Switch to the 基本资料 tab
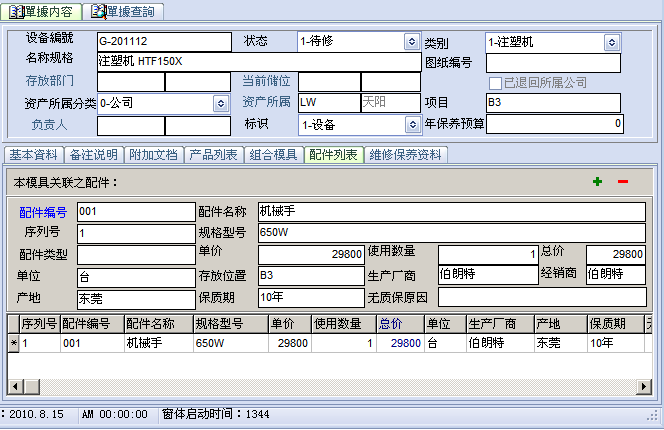 click(x=33, y=155)
